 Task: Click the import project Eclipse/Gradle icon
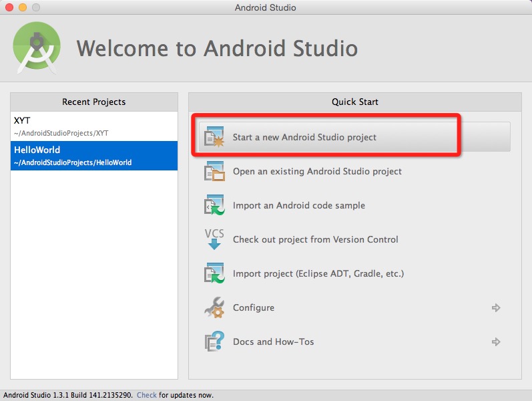214,273
